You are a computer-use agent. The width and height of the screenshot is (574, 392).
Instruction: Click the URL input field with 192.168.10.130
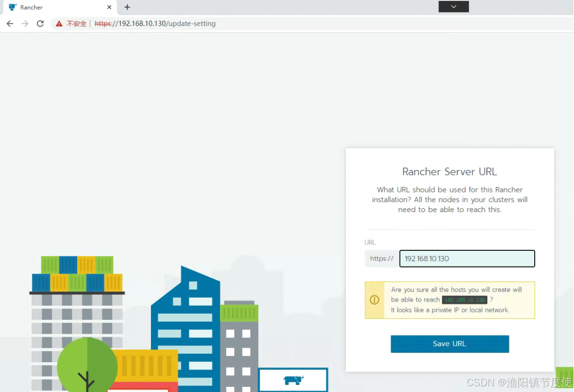click(x=467, y=258)
